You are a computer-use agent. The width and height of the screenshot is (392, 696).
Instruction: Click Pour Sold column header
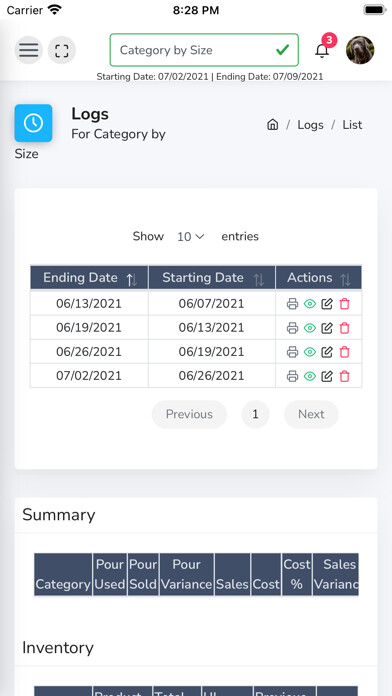tap(143, 574)
